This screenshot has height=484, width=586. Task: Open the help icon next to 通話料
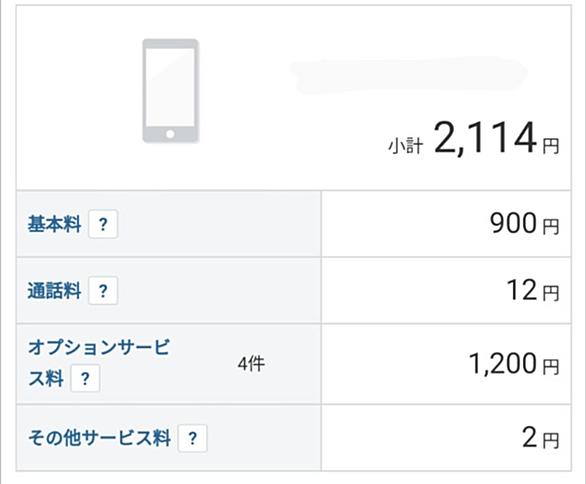(103, 291)
